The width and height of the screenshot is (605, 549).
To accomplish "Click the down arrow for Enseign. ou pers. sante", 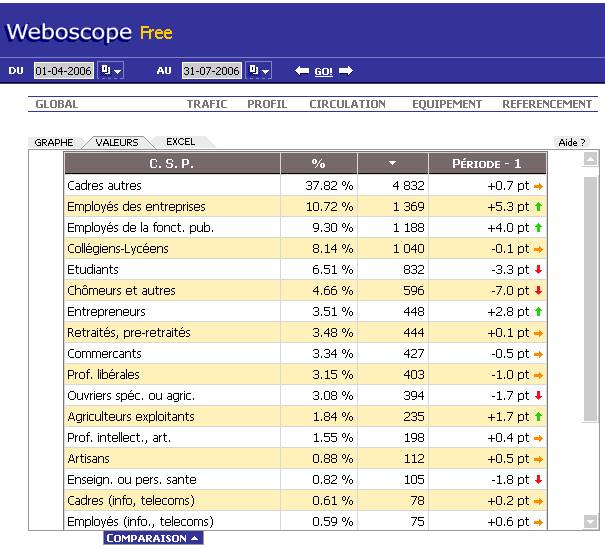I will click(539, 480).
